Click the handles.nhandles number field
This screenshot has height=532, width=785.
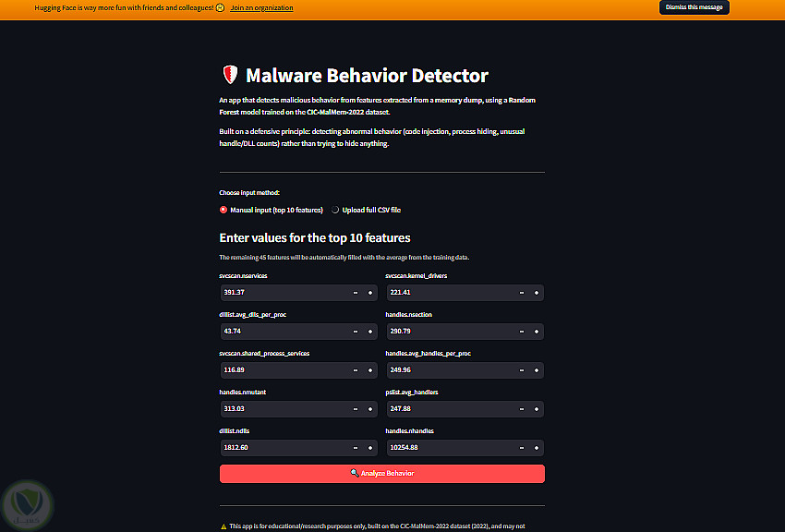tap(451, 448)
